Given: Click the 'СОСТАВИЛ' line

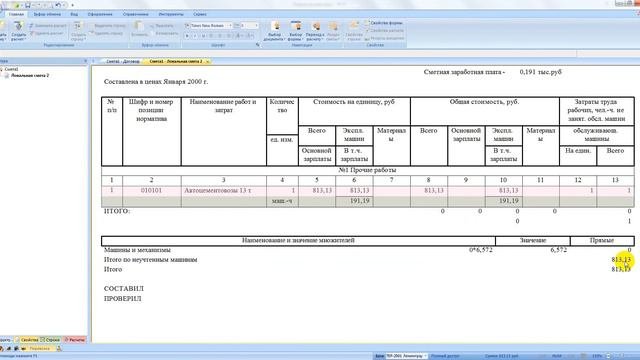Looking at the screenshot, I should pos(124,289).
